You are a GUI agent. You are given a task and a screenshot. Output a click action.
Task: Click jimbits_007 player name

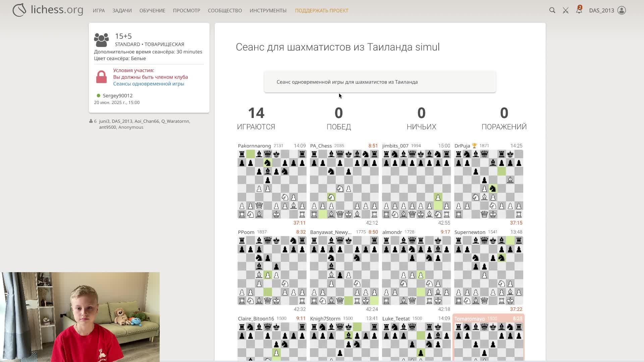395,146
